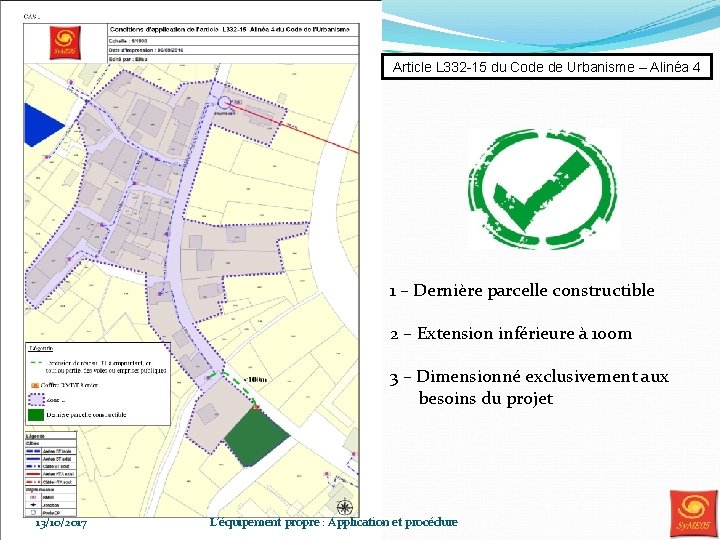Click the orange coffret symbol in the legend
Viewport: 720px width, 540px height.
tap(34, 385)
